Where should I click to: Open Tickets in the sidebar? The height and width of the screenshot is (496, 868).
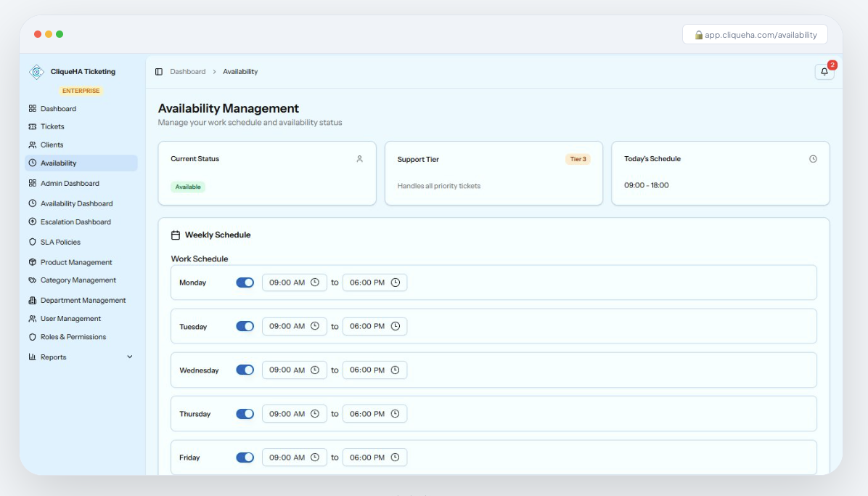click(x=52, y=126)
